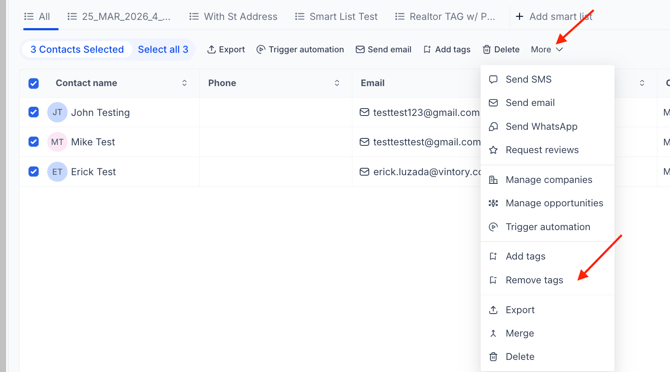The image size is (670, 372).
Task: Choose Merge from the More menu
Action: (547, 334)
